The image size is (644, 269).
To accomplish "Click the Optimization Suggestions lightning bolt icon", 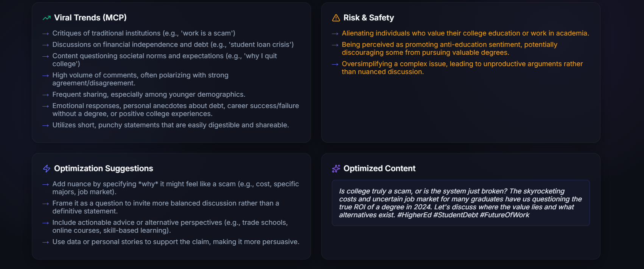I will [47, 169].
